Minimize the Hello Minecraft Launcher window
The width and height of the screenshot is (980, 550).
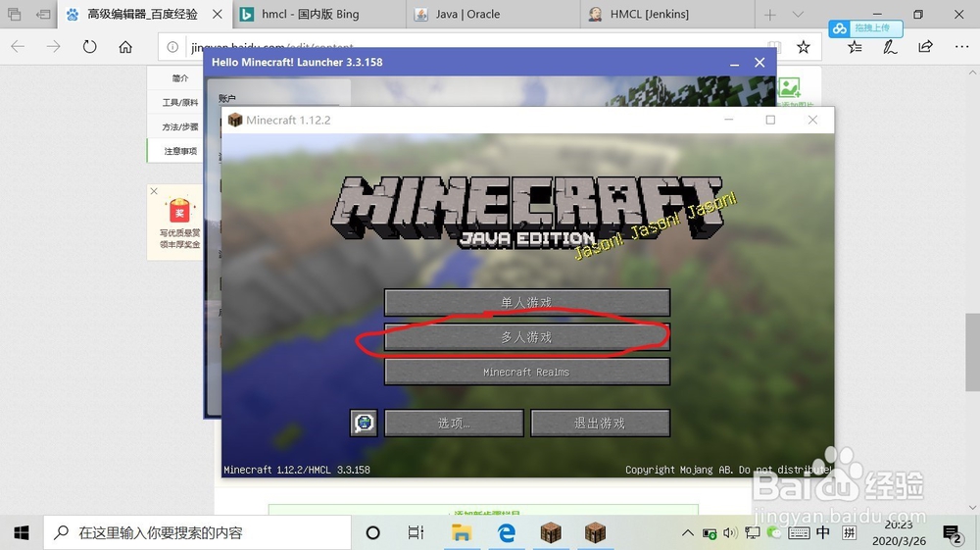(734, 63)
